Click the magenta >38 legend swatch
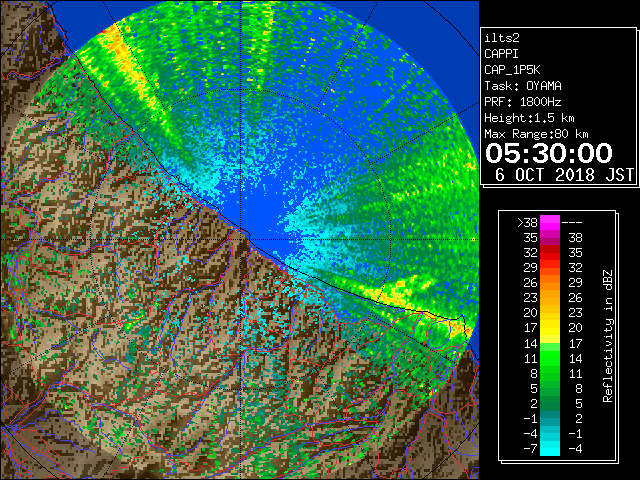This screenshot has width=640, height=480. [550, 223]
